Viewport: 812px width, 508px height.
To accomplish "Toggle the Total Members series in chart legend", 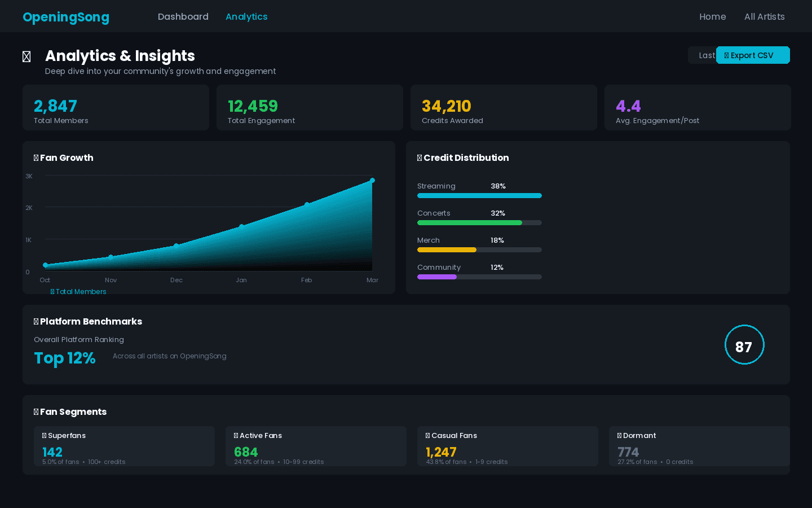I will [78, 291].
